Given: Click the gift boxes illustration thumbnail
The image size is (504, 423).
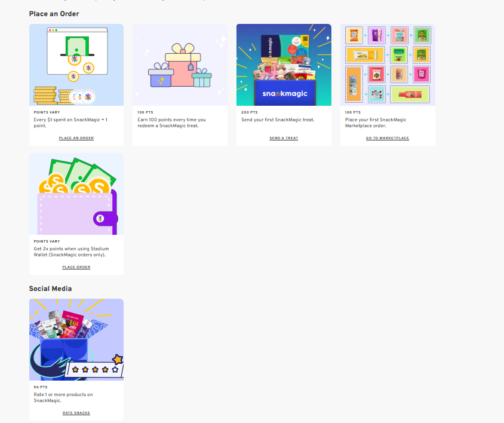Looking at the screenshot, I should point(180,65).
